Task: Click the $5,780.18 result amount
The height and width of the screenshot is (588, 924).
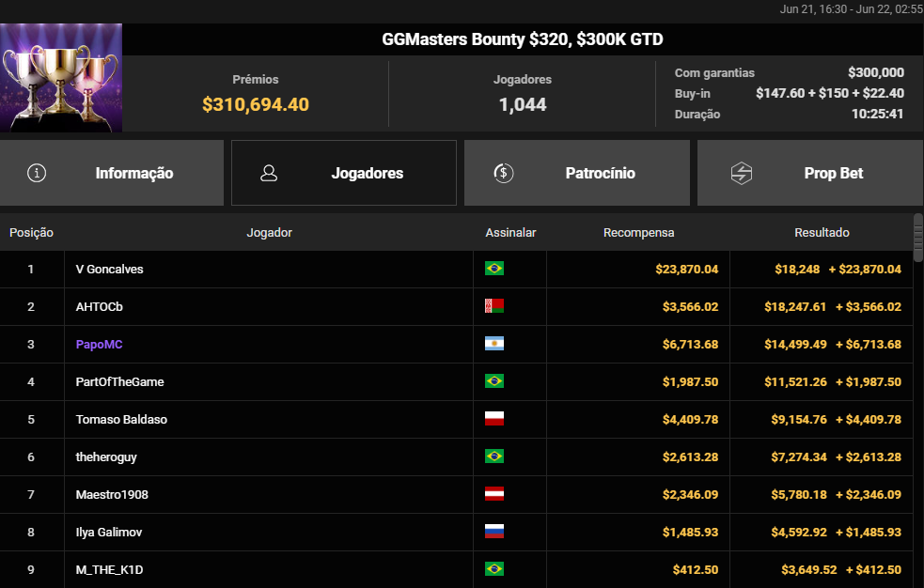Action: tap(798, 495)
